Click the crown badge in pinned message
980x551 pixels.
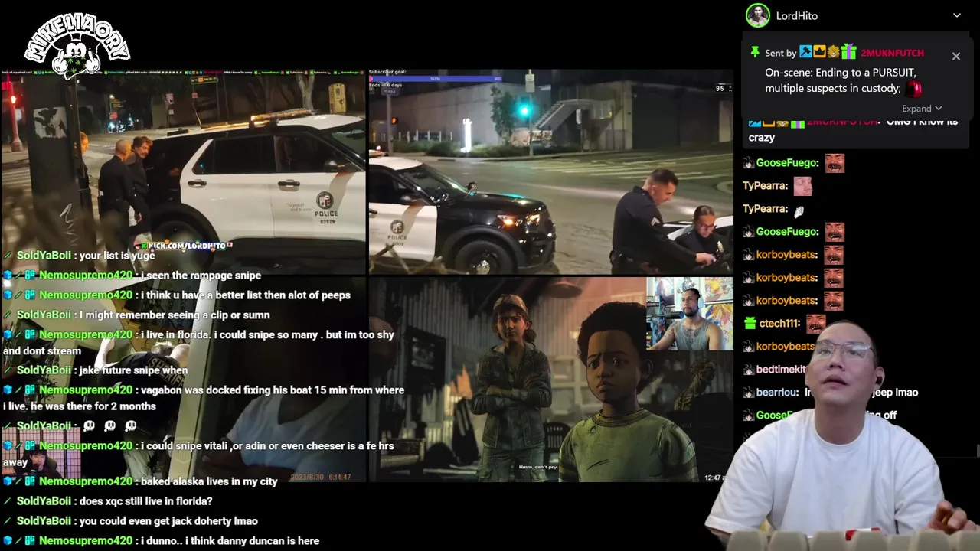[819, 52]
